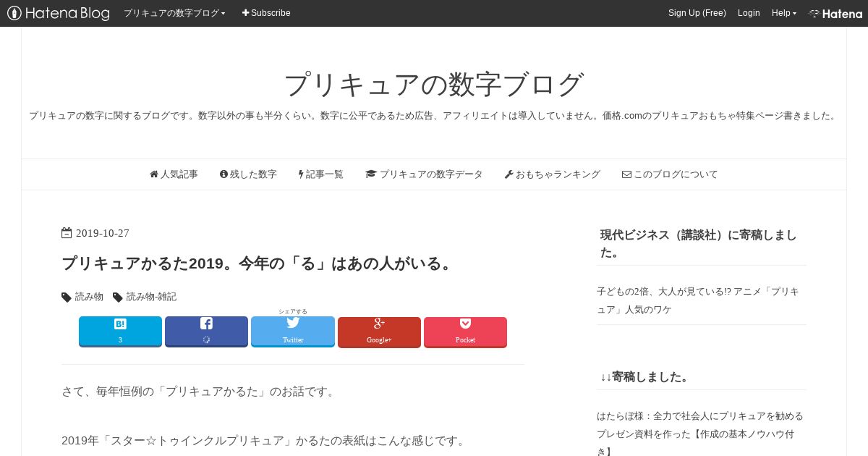Open the 残した数字 menu item
The height and width of the screenshot is (456, 868).
pyautogui.click(x=248, y=174)
